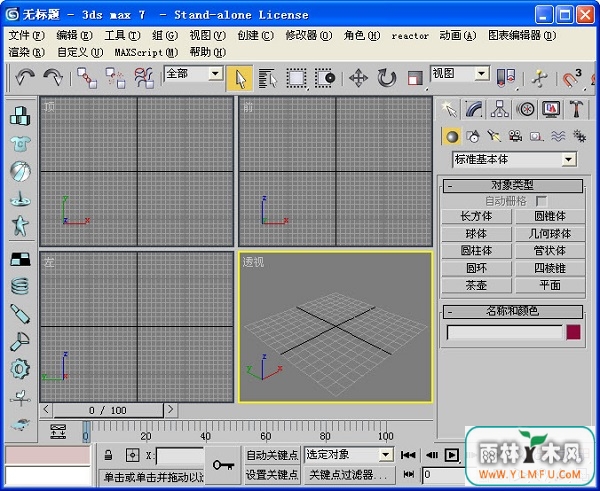Select the Lights category icon
The height and width of the screenshot is (491, 600).
click(494, 136)
